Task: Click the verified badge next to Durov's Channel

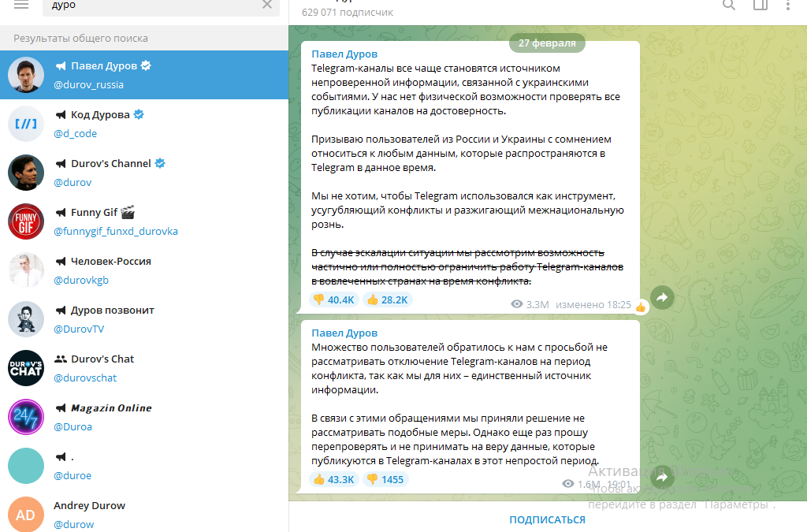Action: tap(160, 163)
